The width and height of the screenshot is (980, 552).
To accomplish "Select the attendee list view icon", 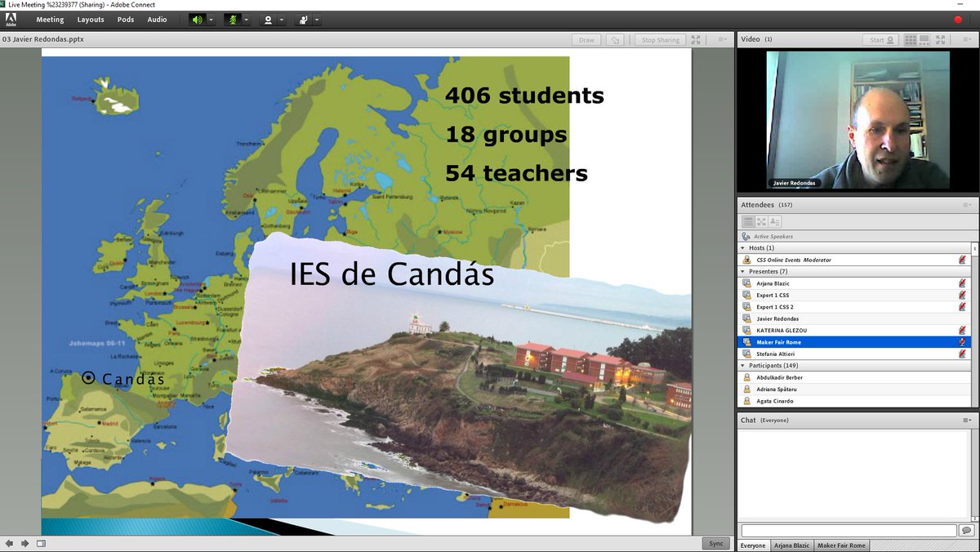I will point(748,220).
